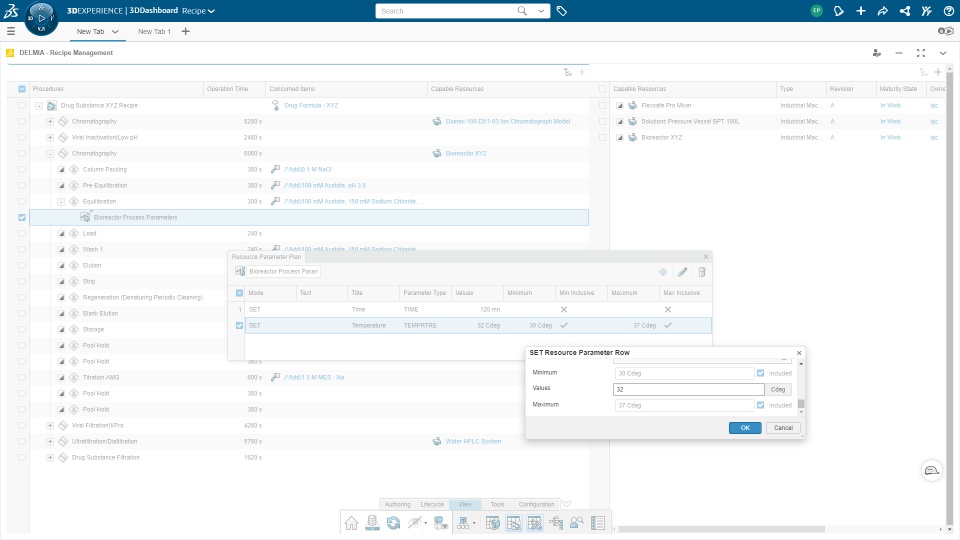Switch to the Authoring toolbar tab
The image size is (960, 540).
397,504
